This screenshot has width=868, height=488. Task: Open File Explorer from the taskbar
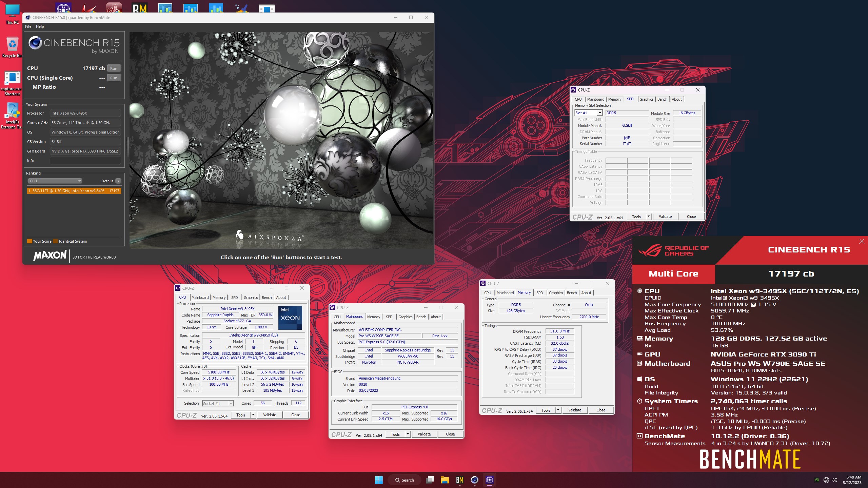[445, 480]
